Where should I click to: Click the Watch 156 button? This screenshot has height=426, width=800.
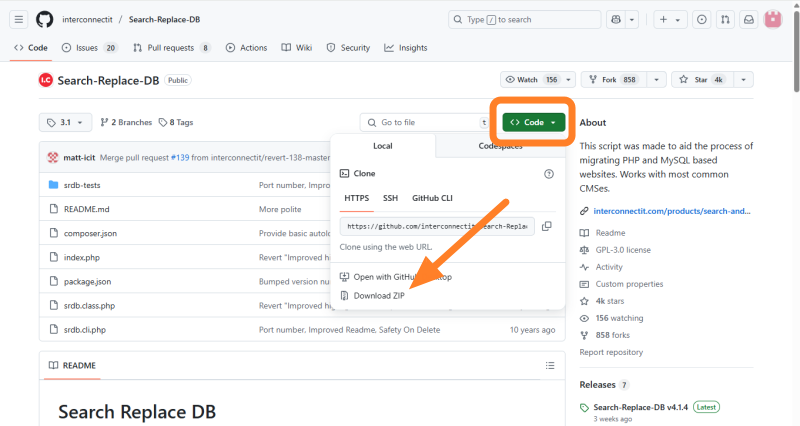click(531, 80)
